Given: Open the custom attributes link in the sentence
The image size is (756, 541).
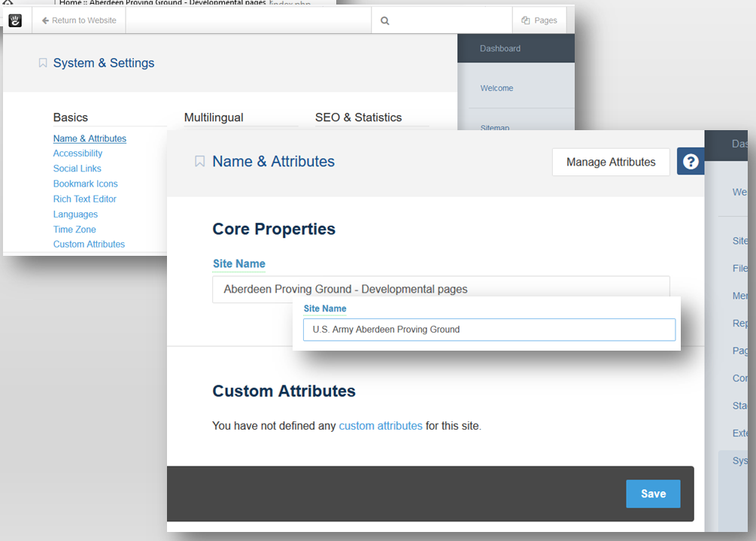Looking at the screenshot, I should 381,426.
